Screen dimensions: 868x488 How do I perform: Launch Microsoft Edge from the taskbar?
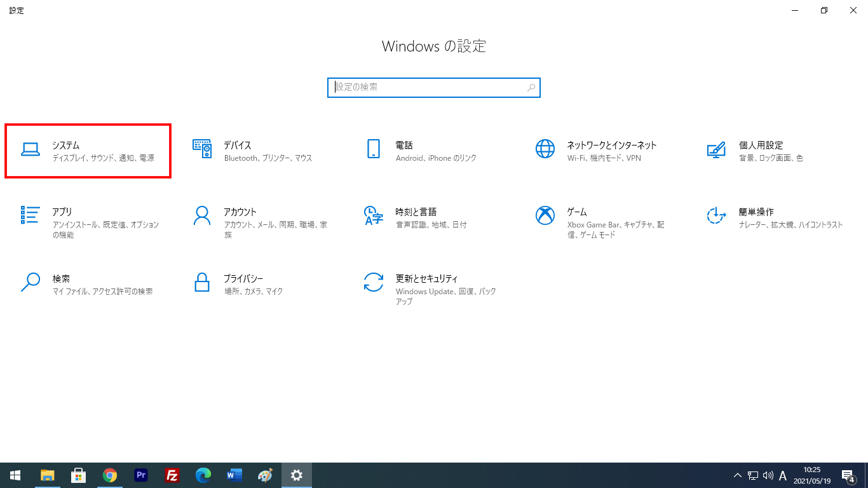click(x=203, y=475)
